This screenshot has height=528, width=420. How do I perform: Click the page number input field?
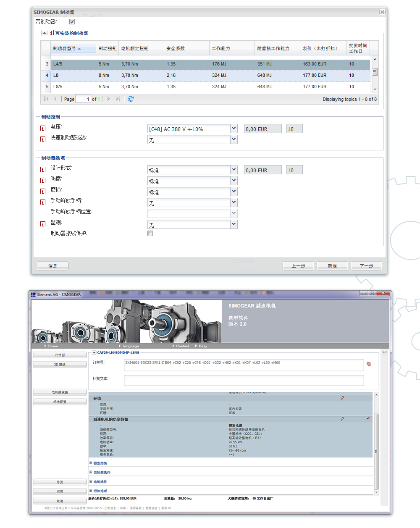pos(83,99)
